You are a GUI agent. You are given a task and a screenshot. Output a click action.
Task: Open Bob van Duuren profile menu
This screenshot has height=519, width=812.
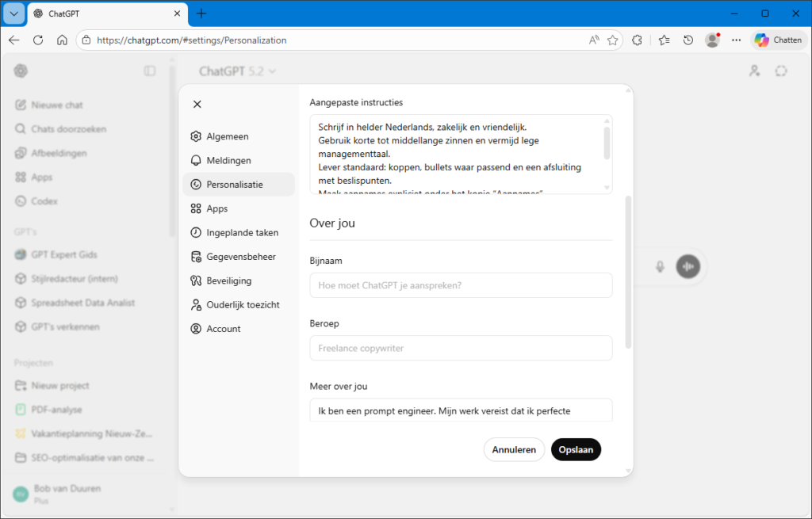click(x=86, y=494)
